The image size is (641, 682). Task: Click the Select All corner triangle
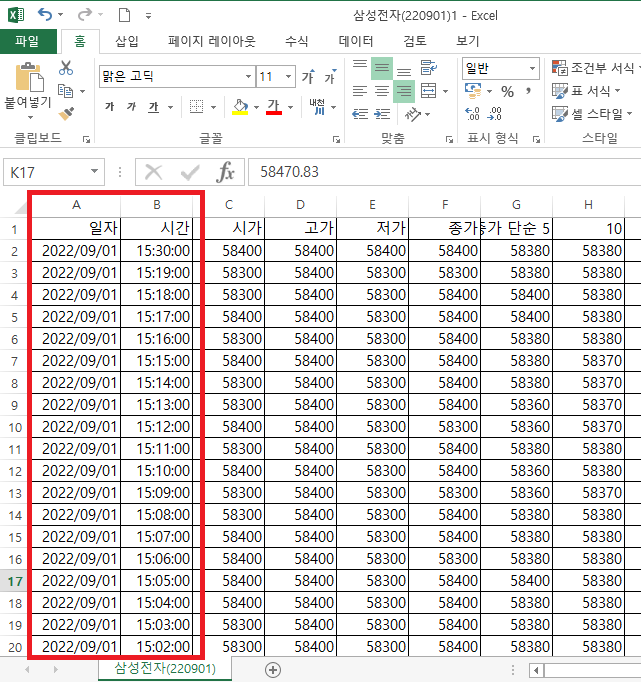pyautogui.click(x=20, y=206)
